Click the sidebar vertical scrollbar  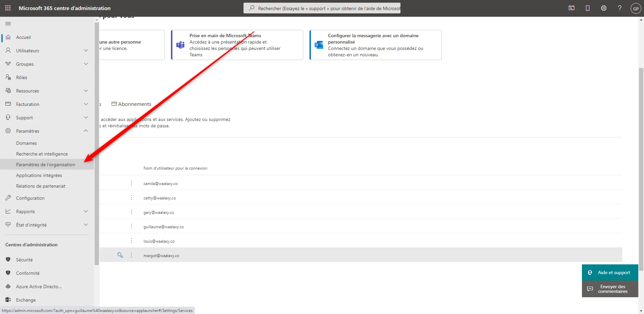click(97, 144)
